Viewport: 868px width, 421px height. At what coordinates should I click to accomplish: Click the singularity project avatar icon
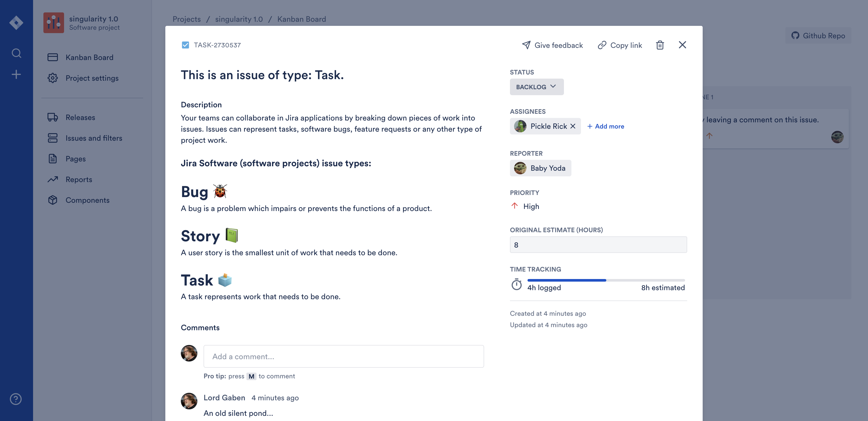point(53,22)
